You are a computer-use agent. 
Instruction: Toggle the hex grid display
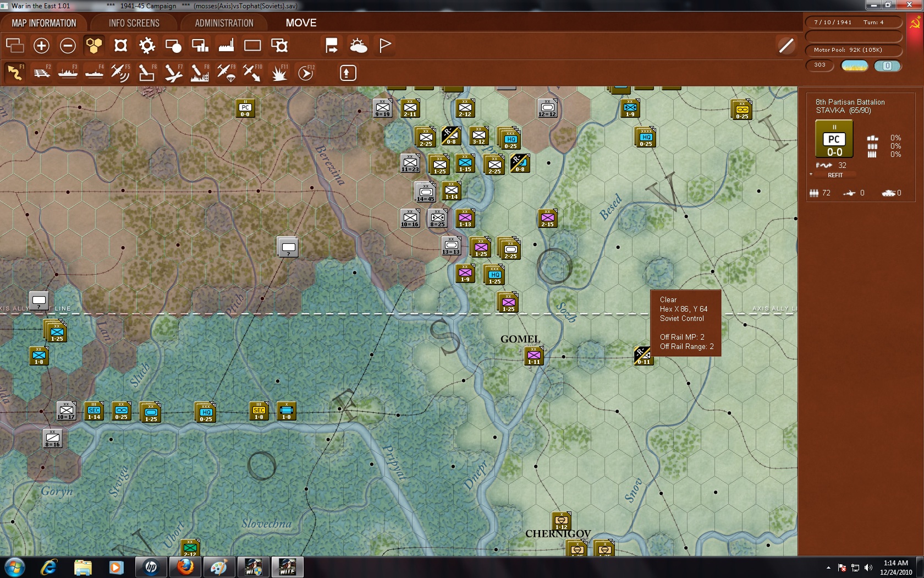pyautogui.click(x=94, y=45)
